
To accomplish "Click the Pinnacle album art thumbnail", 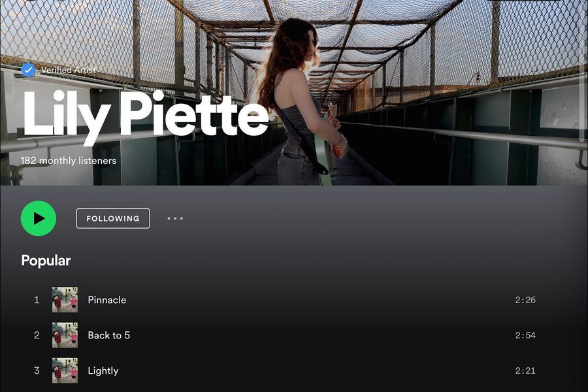I will [x=65, y=300].
